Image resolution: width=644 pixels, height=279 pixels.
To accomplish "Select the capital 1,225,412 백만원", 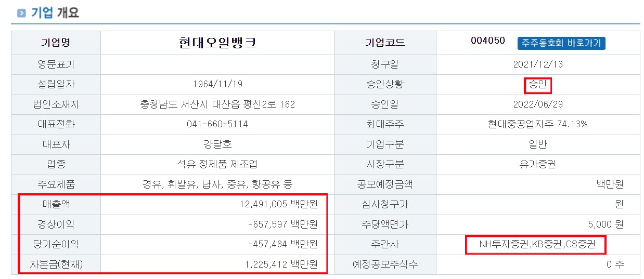I will (x=281, y=264).
